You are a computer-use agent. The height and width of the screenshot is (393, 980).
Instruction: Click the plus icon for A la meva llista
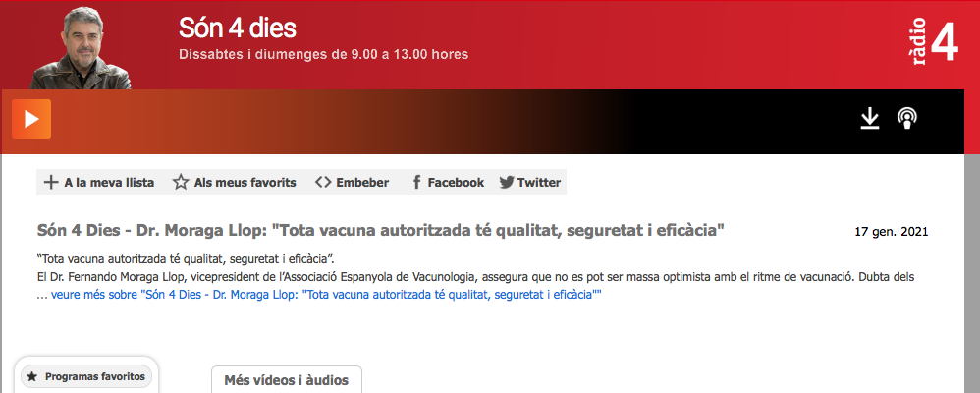coord(51,183)
